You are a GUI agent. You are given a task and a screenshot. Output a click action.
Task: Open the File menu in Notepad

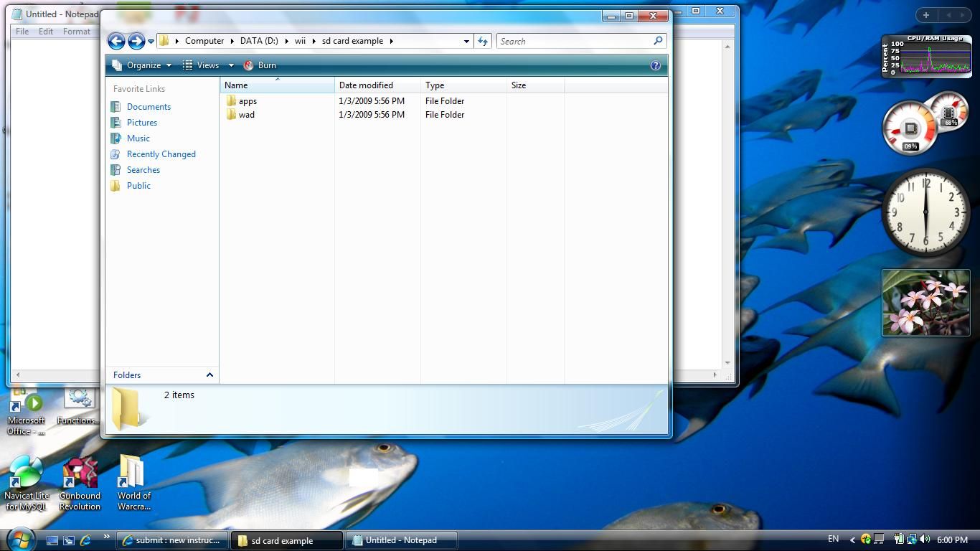22,31
